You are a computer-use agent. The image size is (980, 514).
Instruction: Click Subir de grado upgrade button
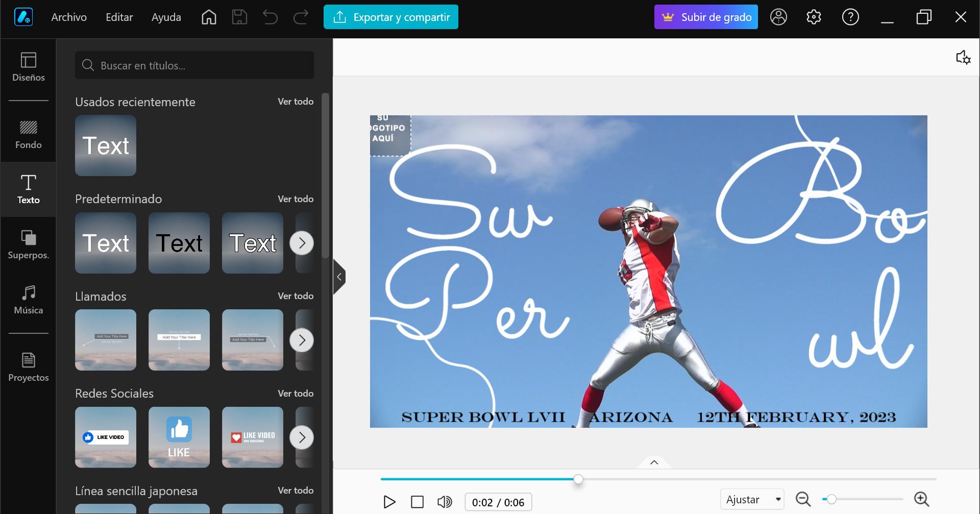click(x=706, y=17)
